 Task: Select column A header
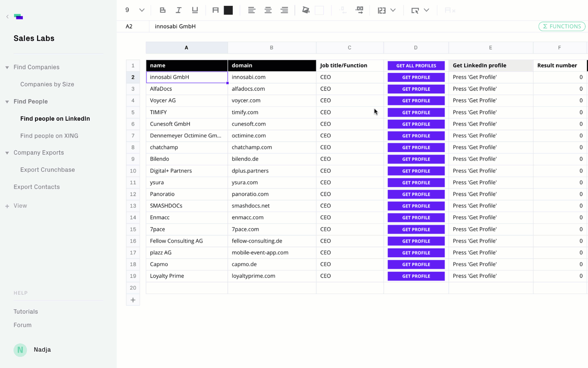(x=186, y=47)
